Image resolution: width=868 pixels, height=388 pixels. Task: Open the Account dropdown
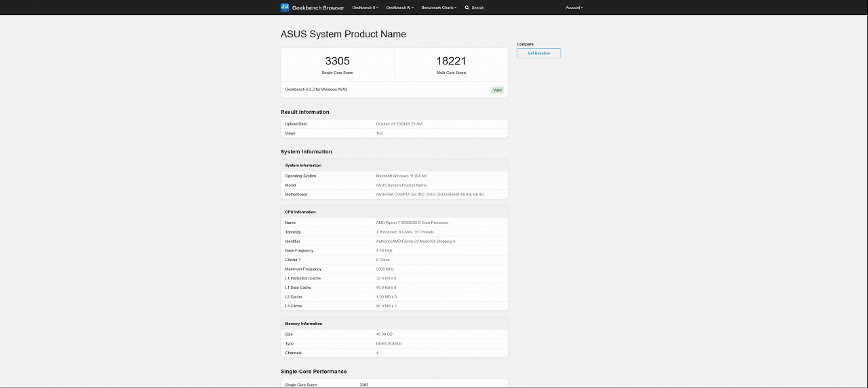(574, 7)
